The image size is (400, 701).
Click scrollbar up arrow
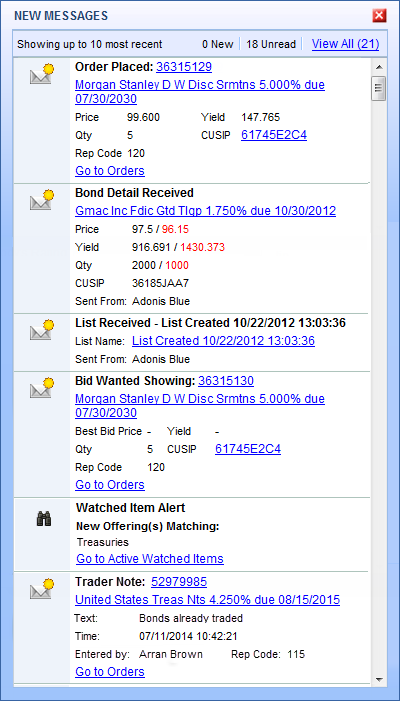379,67
